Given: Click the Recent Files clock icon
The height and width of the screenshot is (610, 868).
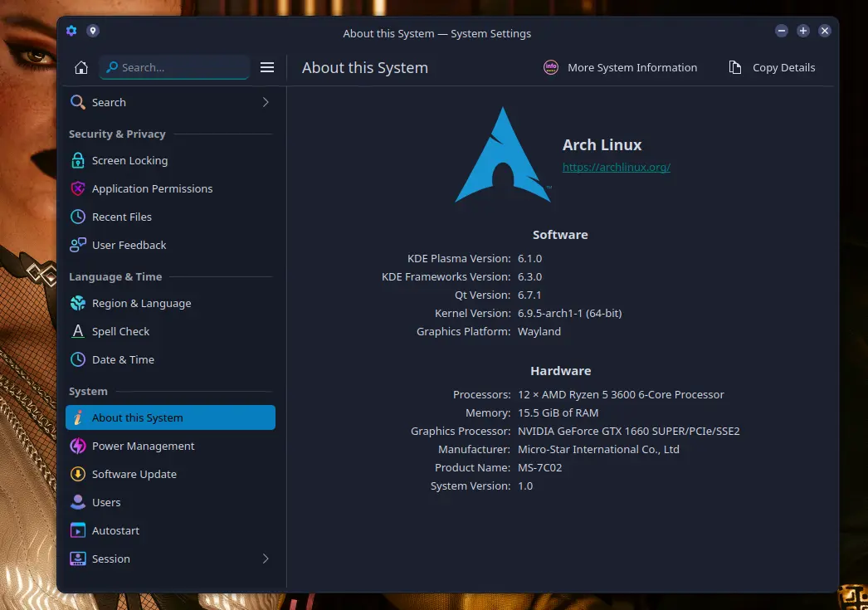Looking at the screenshot, I should [x=78, y=217].
